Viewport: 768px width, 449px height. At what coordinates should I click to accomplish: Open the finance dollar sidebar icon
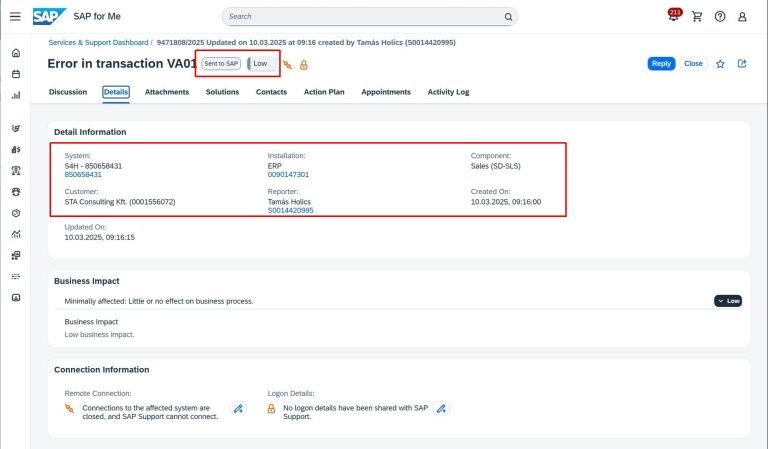click(16, 149)
